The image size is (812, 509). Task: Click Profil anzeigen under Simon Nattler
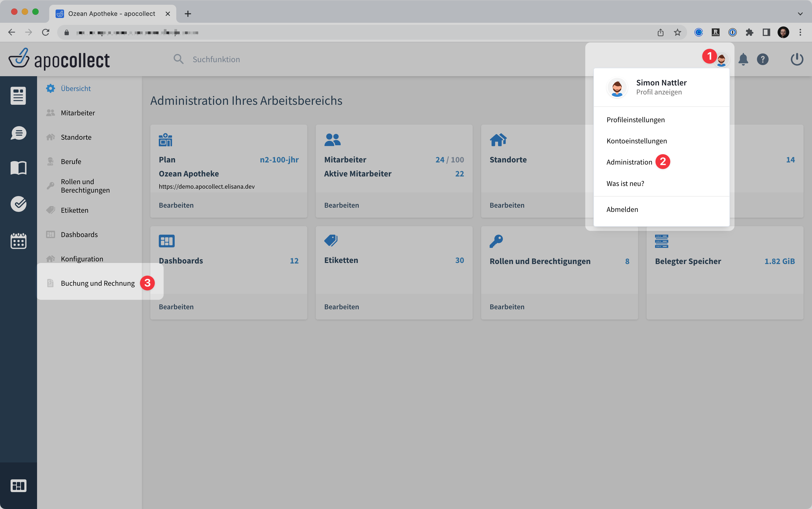[659, 92]
